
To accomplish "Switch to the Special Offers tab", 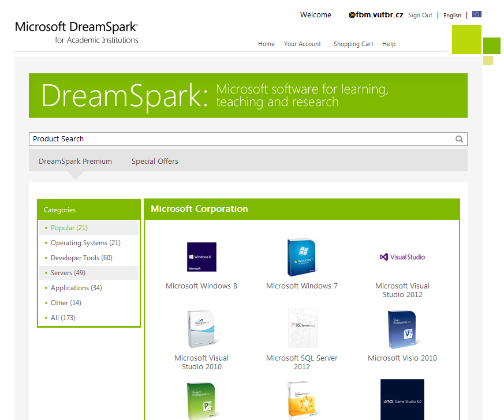I will (x=155, y=161).
